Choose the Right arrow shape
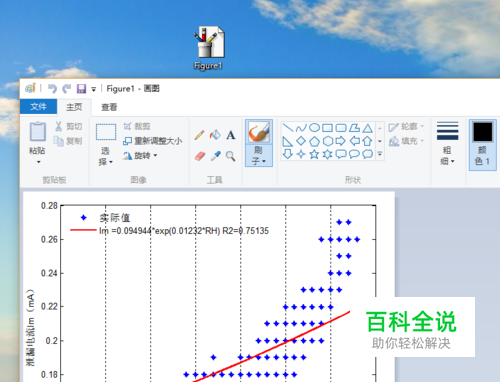This screenshot has width=500, height=382. click(341, 141)
